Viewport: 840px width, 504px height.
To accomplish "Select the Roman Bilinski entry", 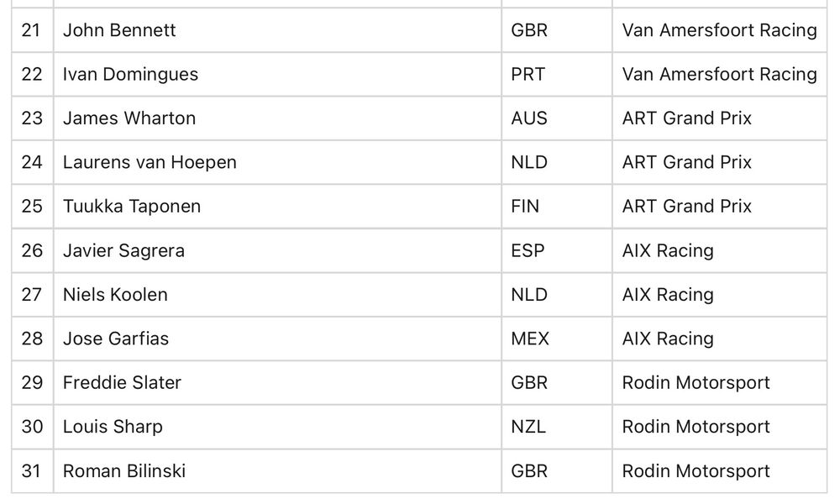I will (124, 470).
